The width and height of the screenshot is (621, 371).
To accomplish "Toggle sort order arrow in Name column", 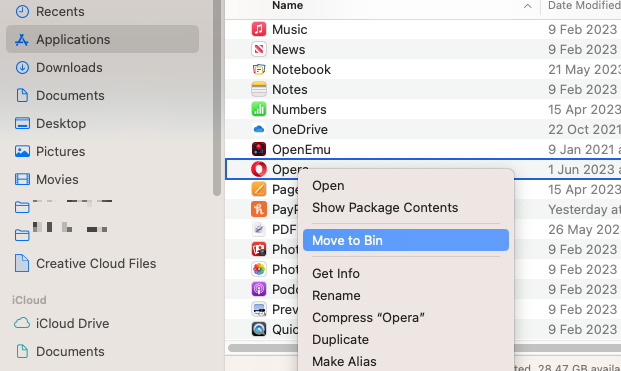I will click(x=527, y=6).
